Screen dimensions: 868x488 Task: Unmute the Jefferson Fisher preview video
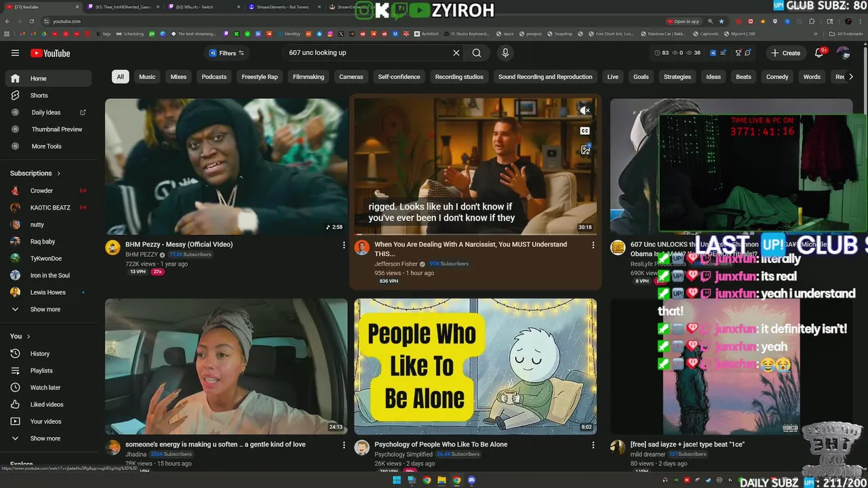click(585, 110)
